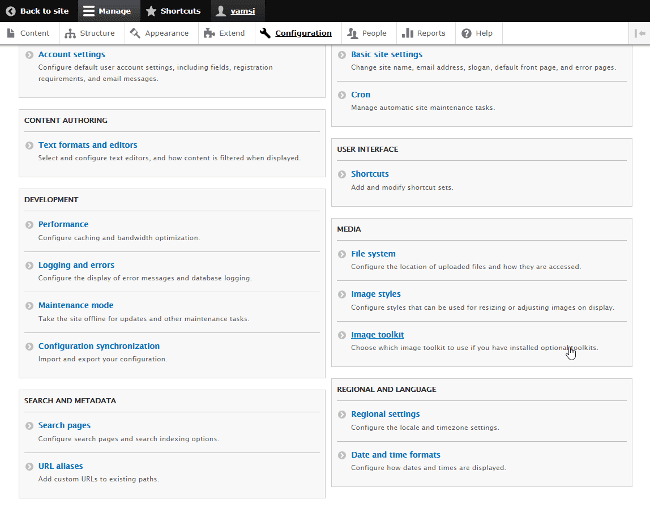Click the bullet icon beside Image toolkit
650x508 pixels.
(342, 335)
